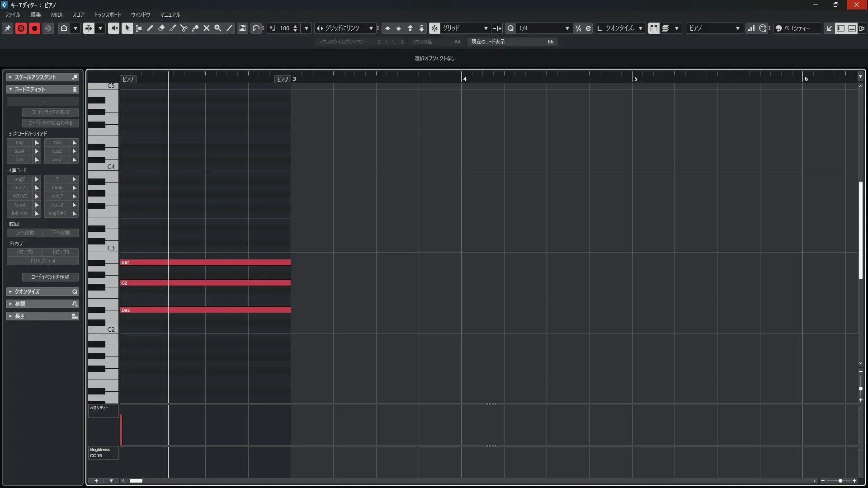Select the Draw pencil tool
Screen dimensions: 868x488
click(150, 28)
